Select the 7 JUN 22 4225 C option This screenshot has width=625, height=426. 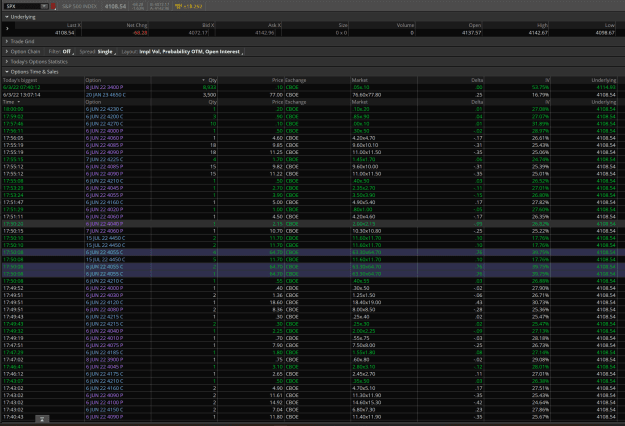(x=104, y=159)
